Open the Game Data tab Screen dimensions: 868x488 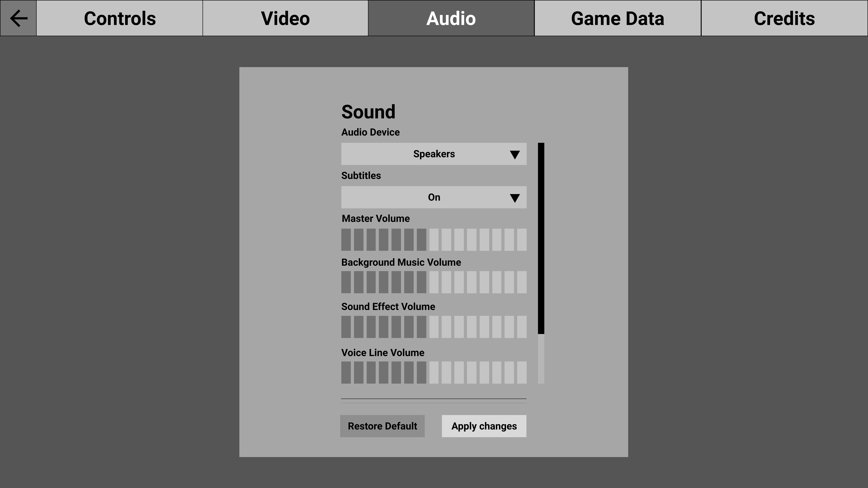(618, 18)
